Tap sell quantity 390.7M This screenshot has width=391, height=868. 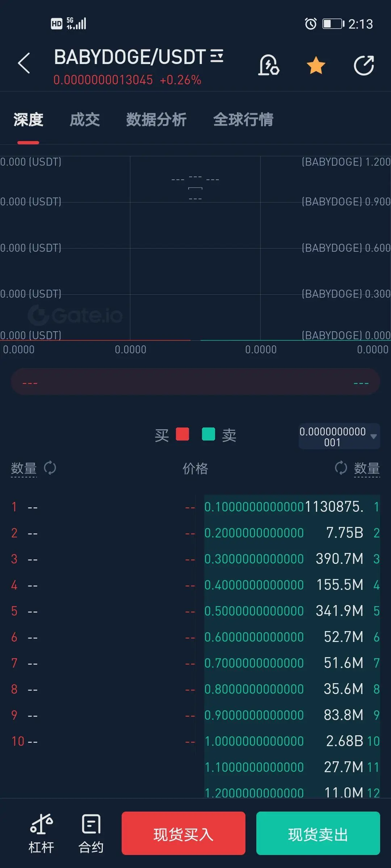pyautogui.click(x=340, y=559)
